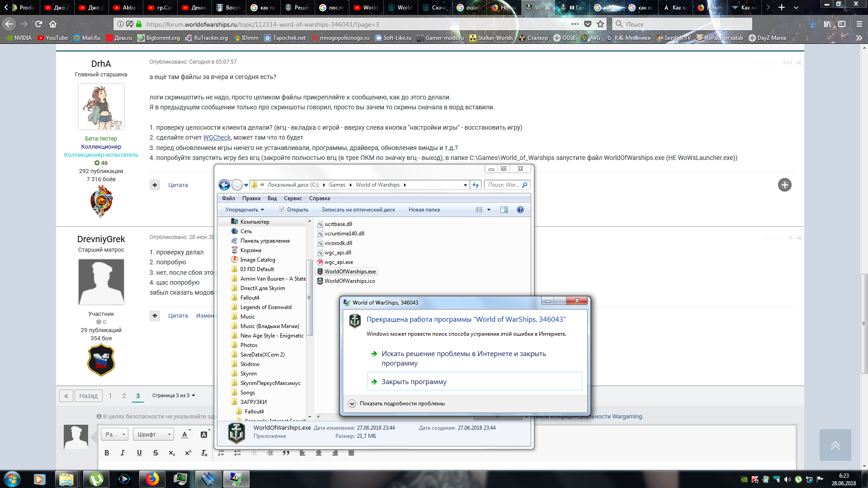Toggle bold formatting in the reply editor
Screen dimensions: 868x488
pyautogui.click(x=107, y=453)
